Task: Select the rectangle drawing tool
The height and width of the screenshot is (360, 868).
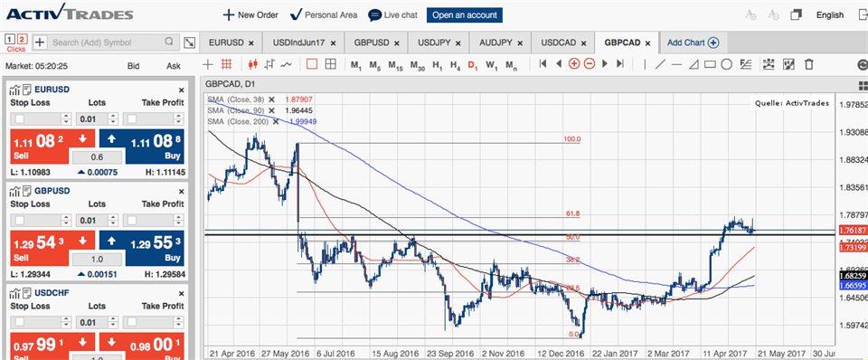Action: pos(711,64)
